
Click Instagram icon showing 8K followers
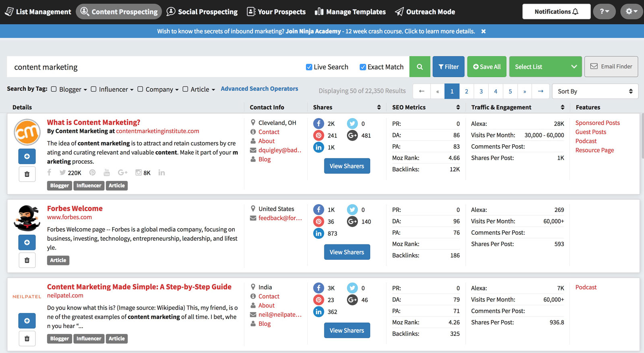[x=138, y=172]
